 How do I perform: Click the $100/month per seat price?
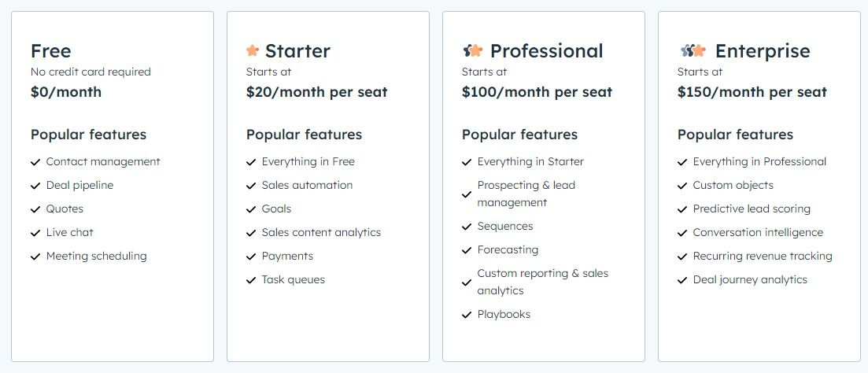[x=537, y=92]
